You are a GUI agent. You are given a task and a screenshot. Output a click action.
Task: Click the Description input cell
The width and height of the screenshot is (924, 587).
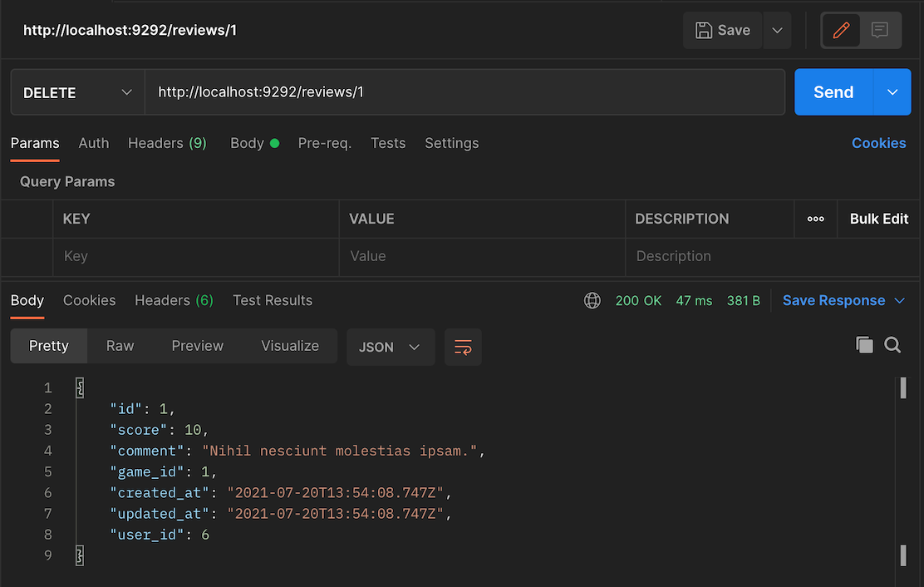[772, 256]
